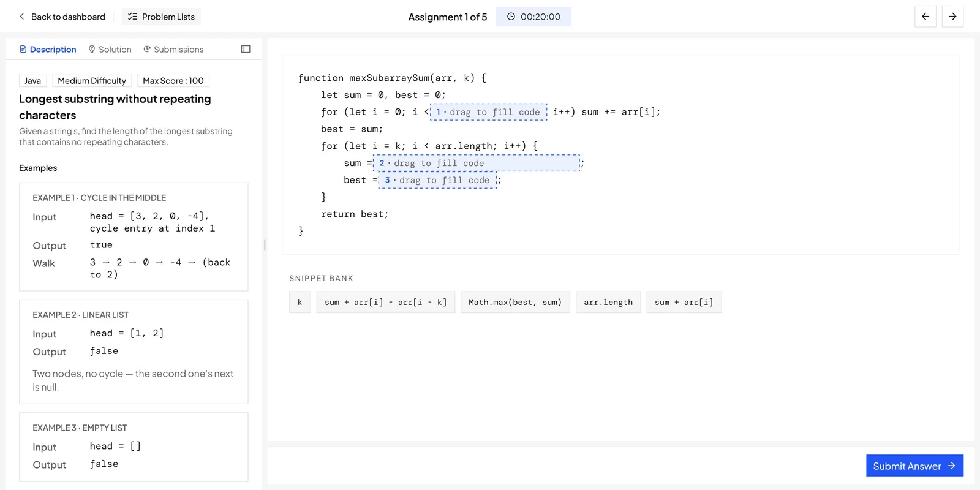Viewport: 980px width, 490px height.
Task: Select code slot 2 drop zone
Action: (477, 163)
